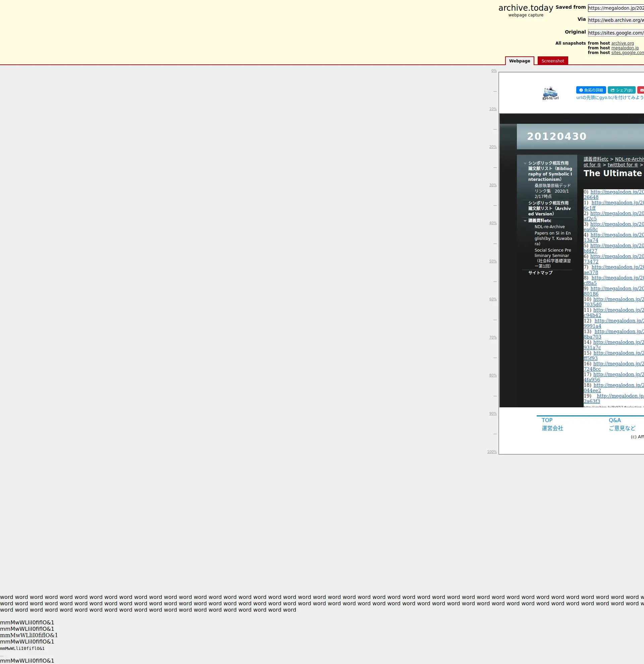Jump to the 100% position marker

click(492, 452)
